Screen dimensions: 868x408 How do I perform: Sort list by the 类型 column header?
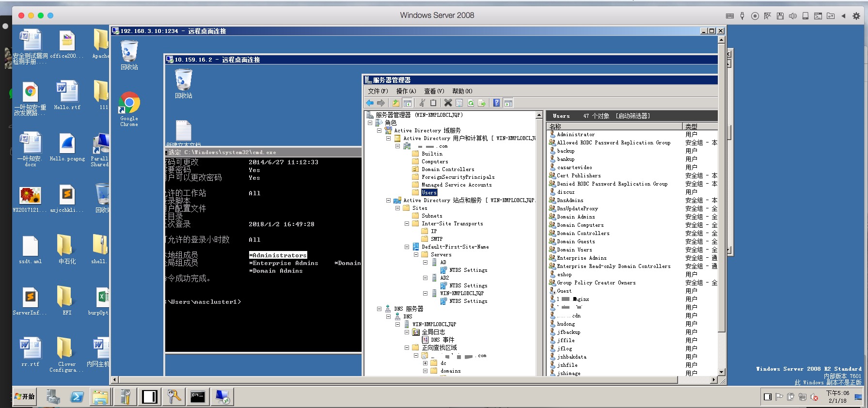pos(699,126)
